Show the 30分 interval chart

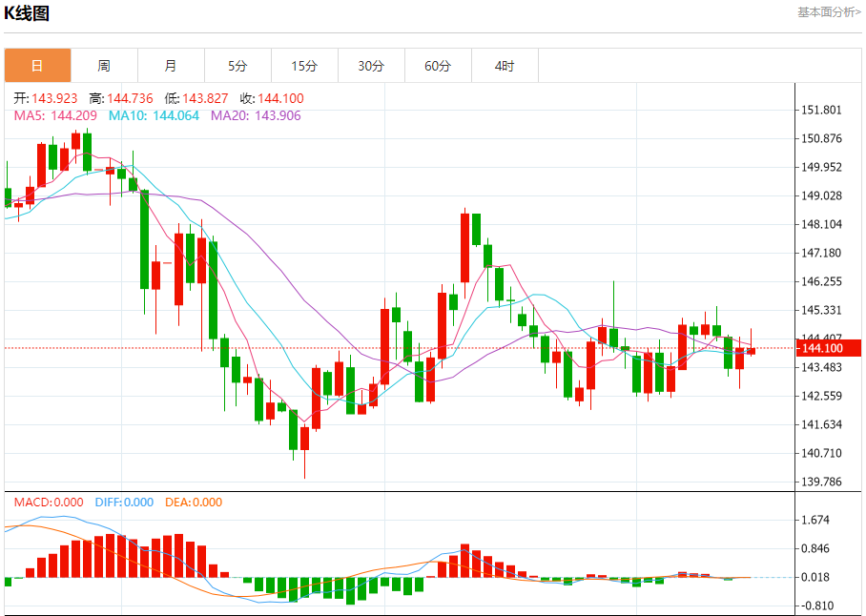point(371,66)
